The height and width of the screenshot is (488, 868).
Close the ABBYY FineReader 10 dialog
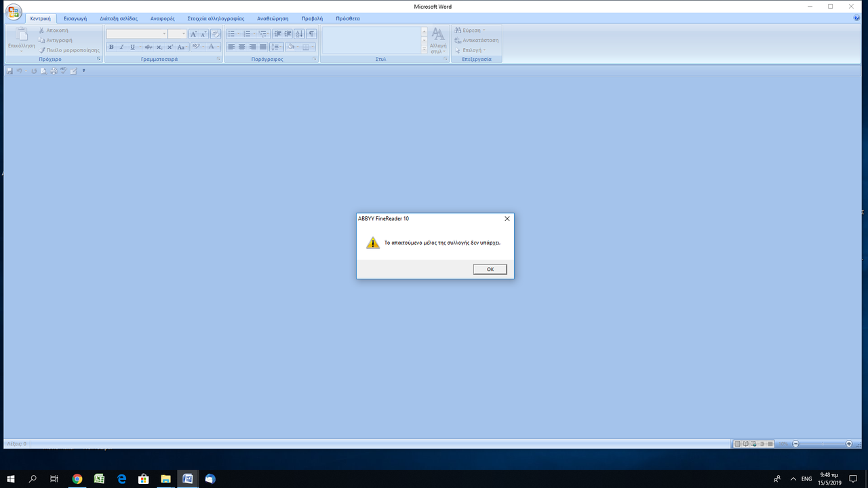point(507,219)
